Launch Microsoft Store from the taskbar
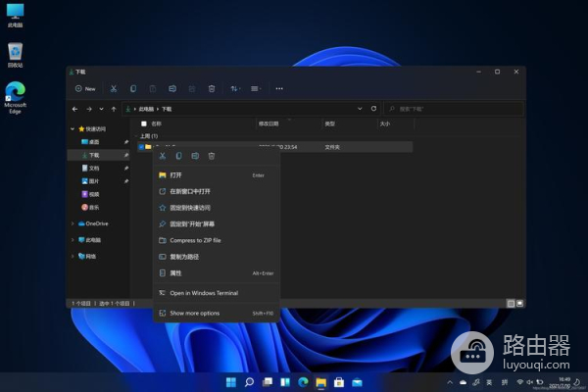The width and height of the screenshot is (588, 392). (339, 381)
